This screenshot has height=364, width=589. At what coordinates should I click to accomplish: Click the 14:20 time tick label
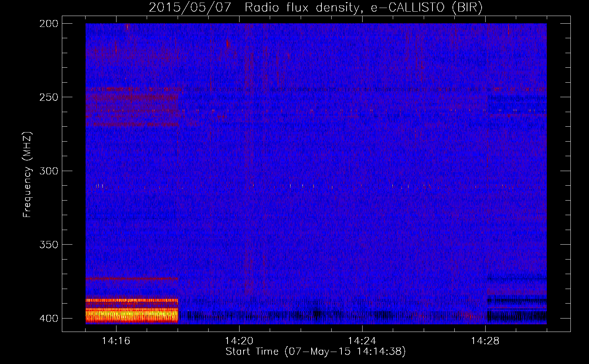coord(239,341)
